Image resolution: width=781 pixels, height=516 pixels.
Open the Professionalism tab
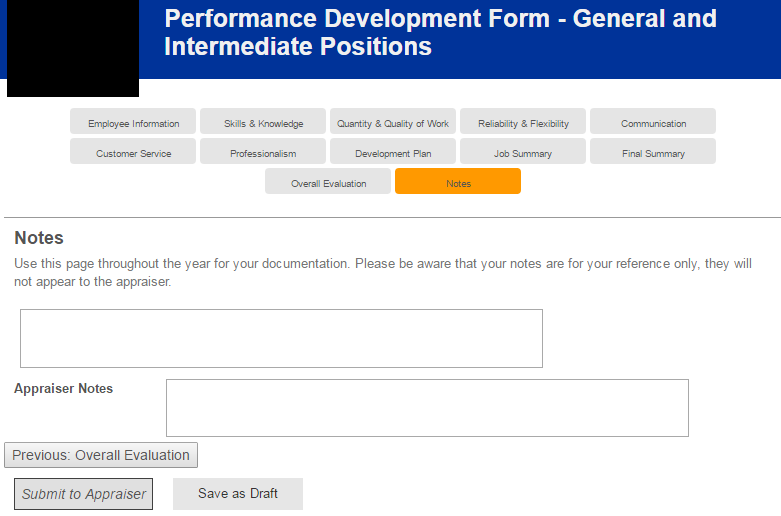coord(263,153)
